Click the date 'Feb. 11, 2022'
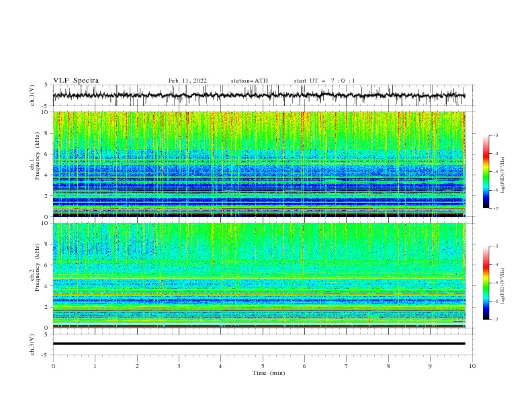The image size is (532, 411). point(187,81)
